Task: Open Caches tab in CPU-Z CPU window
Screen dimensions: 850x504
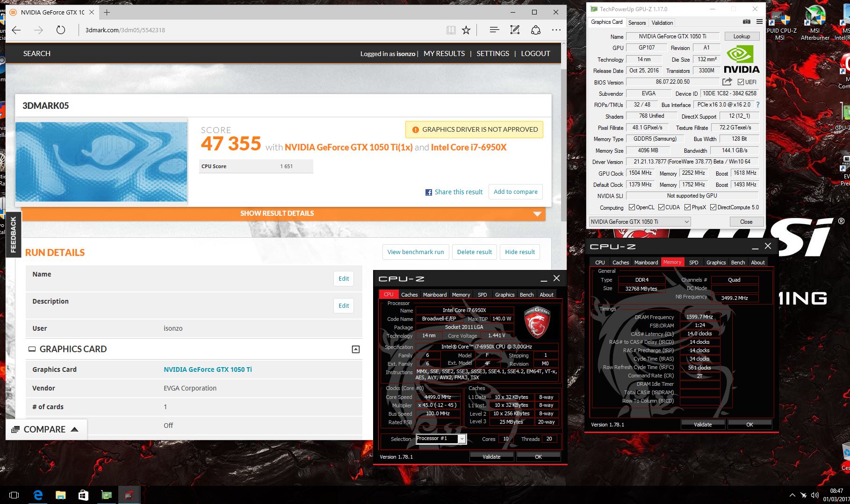Action: coord(409,295)
